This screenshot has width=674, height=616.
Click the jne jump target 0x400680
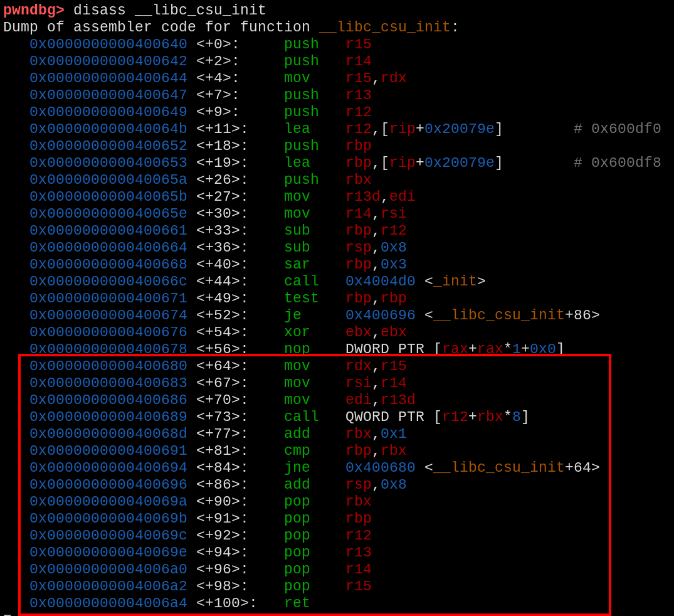[380, 467]
